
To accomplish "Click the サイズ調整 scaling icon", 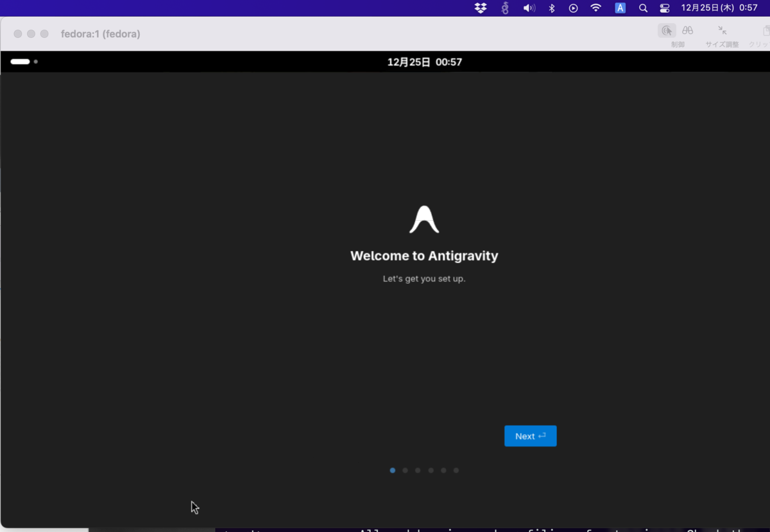I will (722, 30).
